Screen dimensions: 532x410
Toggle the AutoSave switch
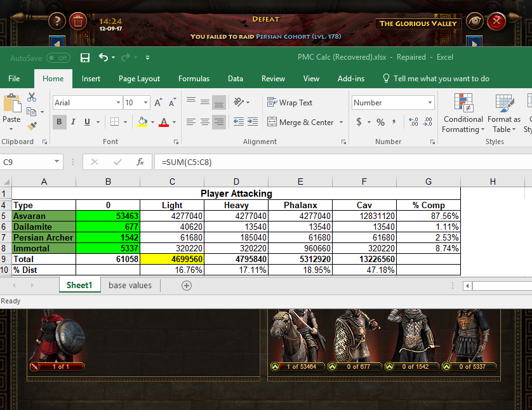[58, 58]
